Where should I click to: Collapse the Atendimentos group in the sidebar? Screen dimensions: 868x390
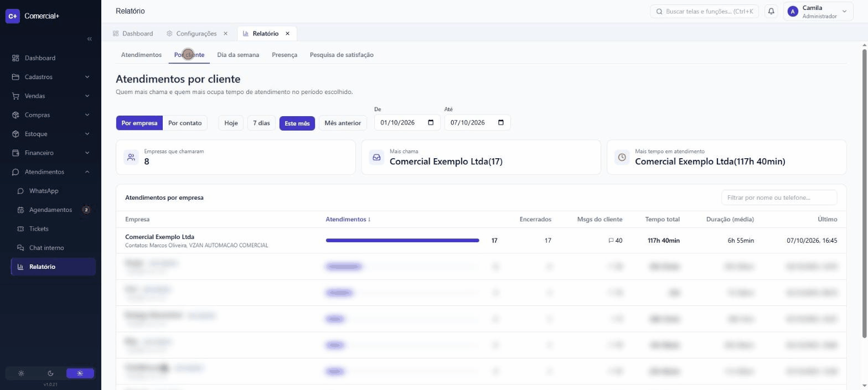click(x=53, y=172)
